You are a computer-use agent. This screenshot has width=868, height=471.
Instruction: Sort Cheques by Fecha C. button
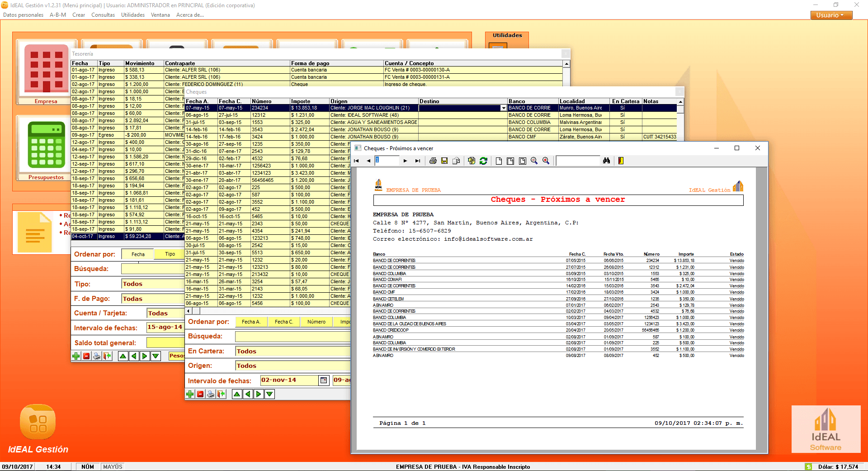(284, 322)
